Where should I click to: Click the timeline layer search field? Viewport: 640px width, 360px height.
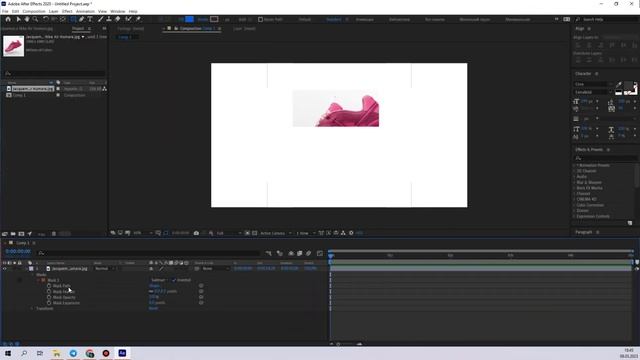click(x=149, y=253)
